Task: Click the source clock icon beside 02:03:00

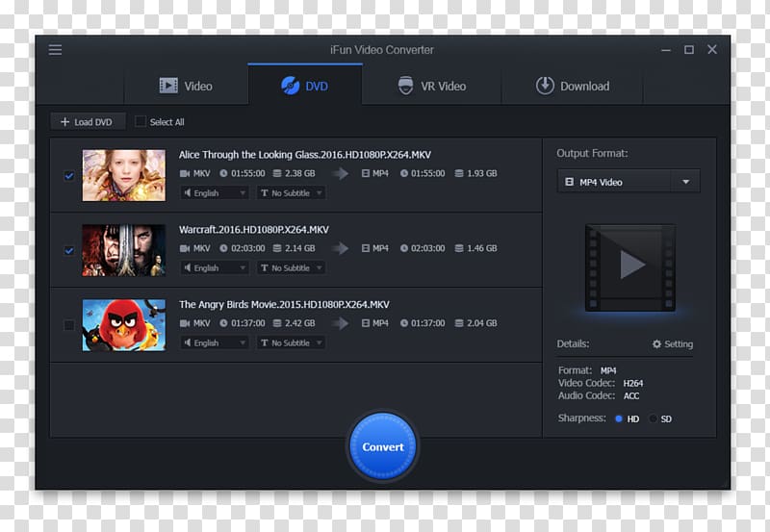Action: [x=223, y=248]
